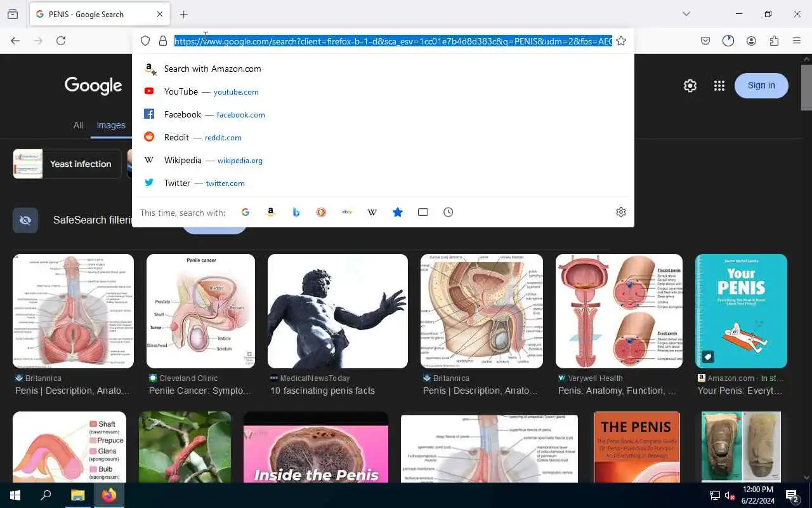The height and width of the screenshot is (508, 812).
Task: Open the Save to Pocket icon
Action: click(705, 41)
